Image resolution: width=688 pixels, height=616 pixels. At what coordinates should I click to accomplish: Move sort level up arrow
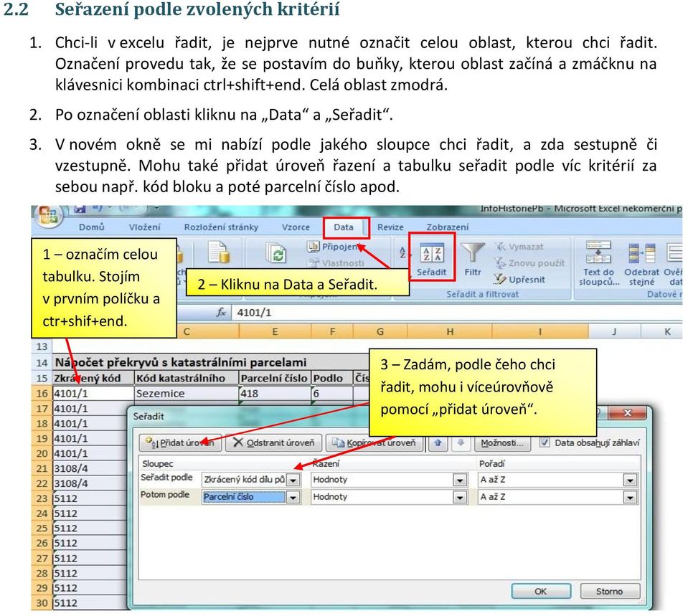(438, 442)
